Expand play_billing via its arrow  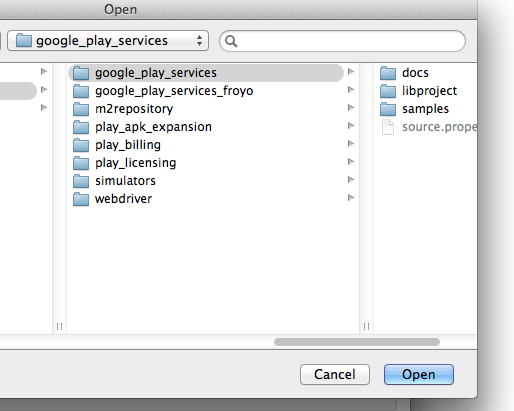[x=351, y=144]
